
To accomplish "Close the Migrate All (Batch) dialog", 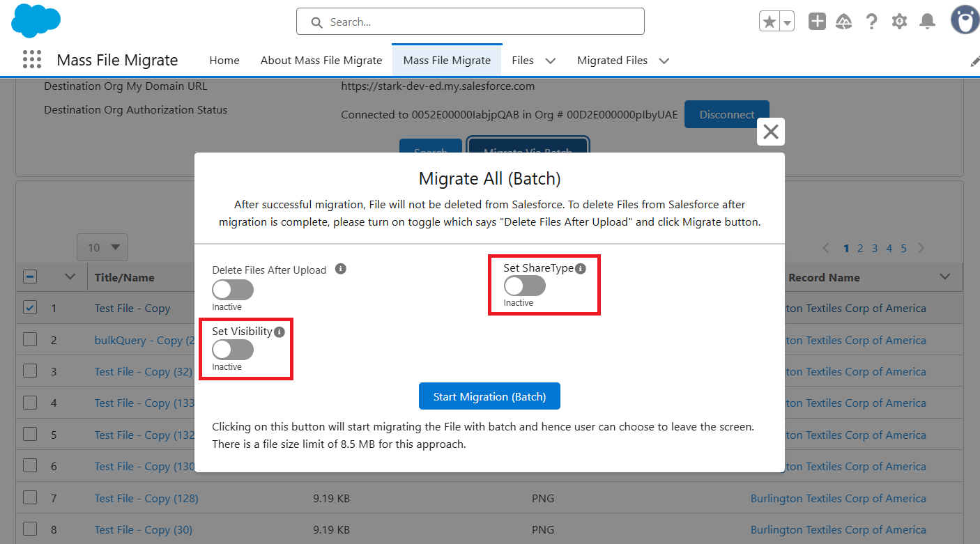I will click(771, 132).
